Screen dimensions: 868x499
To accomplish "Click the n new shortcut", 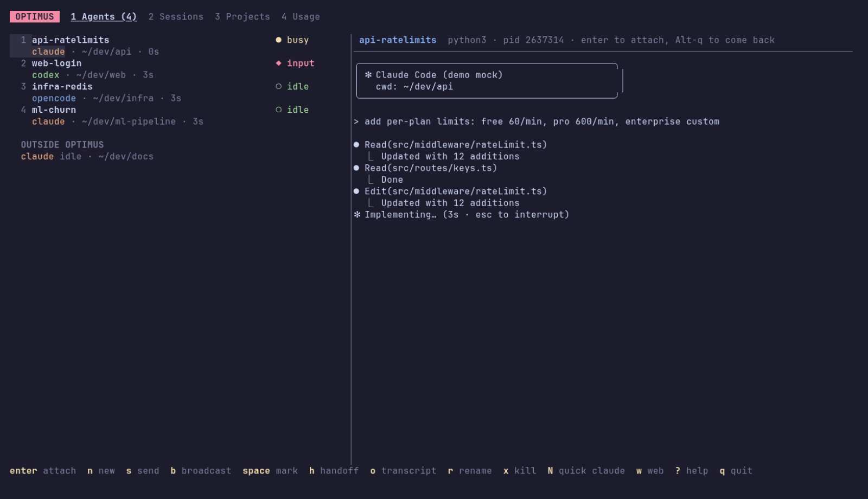I will pyautogui.click(x=101, y=471).
